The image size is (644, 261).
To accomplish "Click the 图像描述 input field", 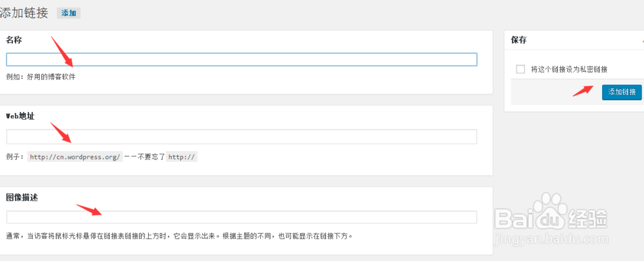I will point(241,217).
